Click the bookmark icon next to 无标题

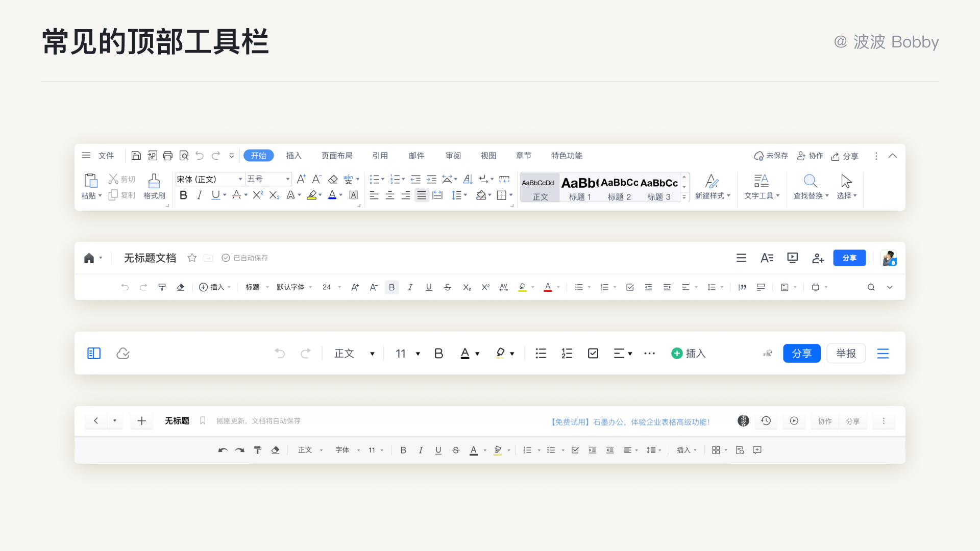click(x=203, y=421)
